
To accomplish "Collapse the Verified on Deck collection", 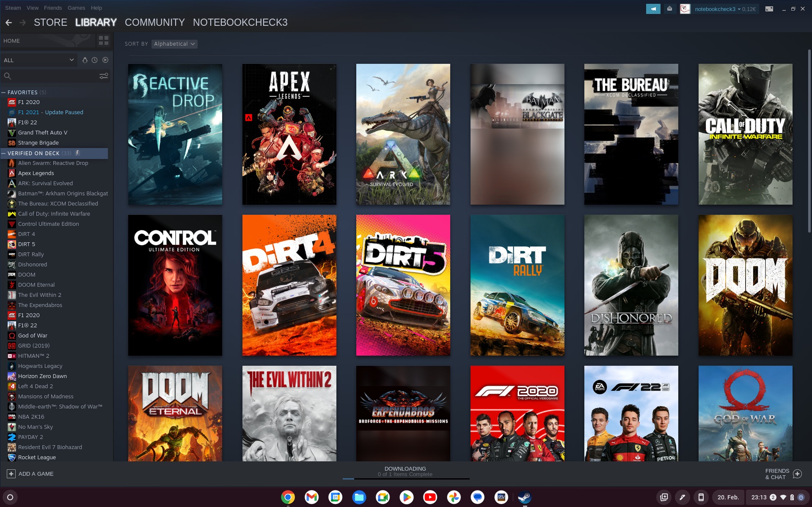I will pos(4,153).
